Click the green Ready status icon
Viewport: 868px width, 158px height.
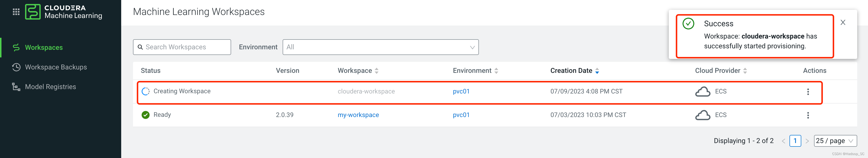pyautogui.click(x=145, y=115)
